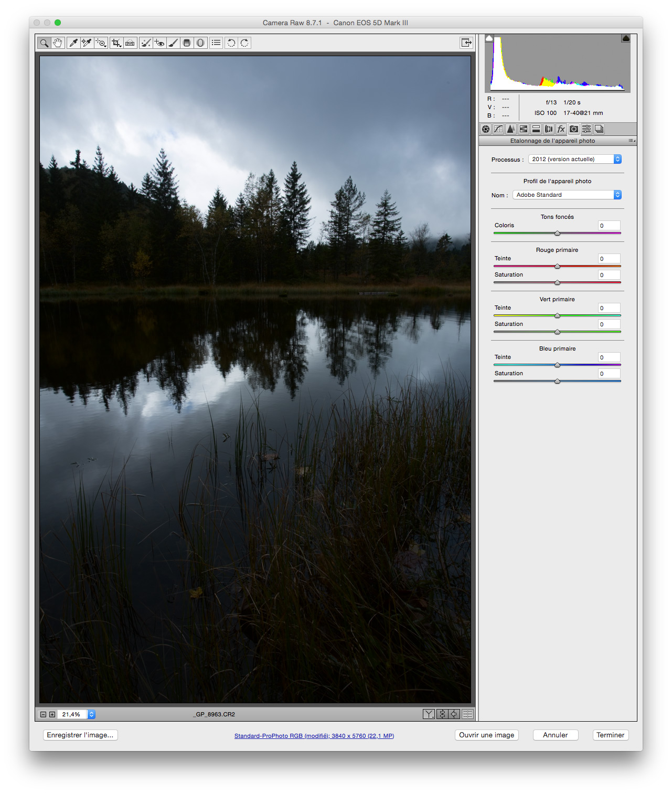
Task: Select the Radial Filter tool
Action: pyautogui.click(x=200, y=43)
